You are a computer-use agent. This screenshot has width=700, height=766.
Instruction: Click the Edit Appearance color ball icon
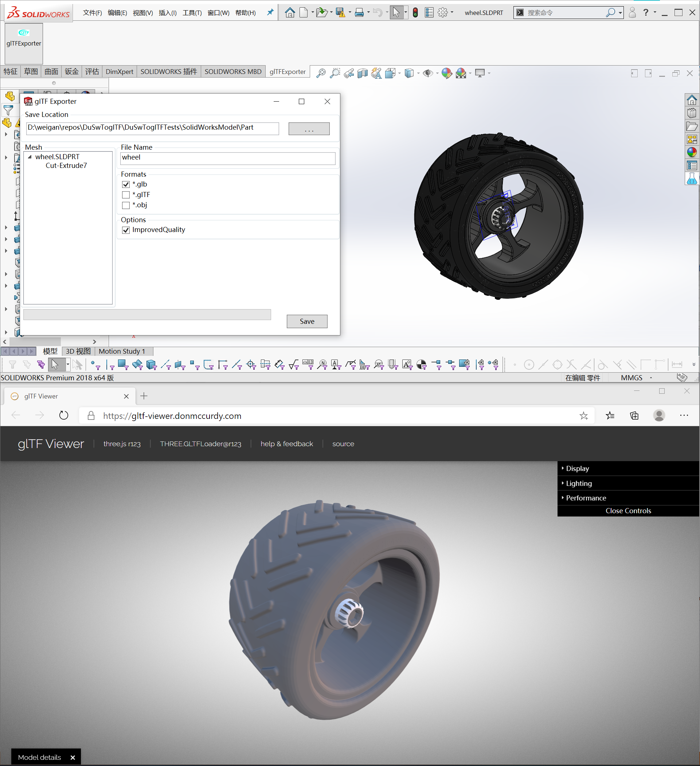(446, 73)
